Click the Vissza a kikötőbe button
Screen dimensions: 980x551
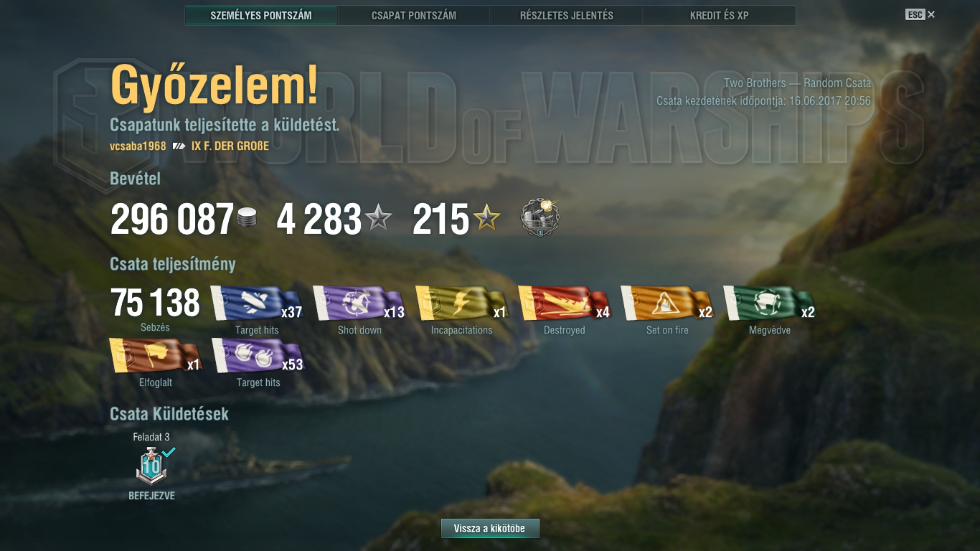click(490, 529)
